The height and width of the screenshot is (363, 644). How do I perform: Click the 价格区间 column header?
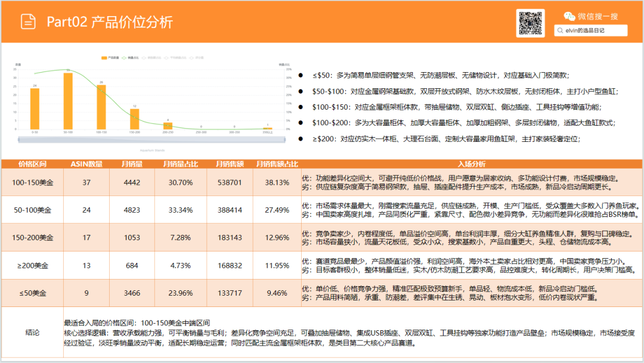[32, 164]
